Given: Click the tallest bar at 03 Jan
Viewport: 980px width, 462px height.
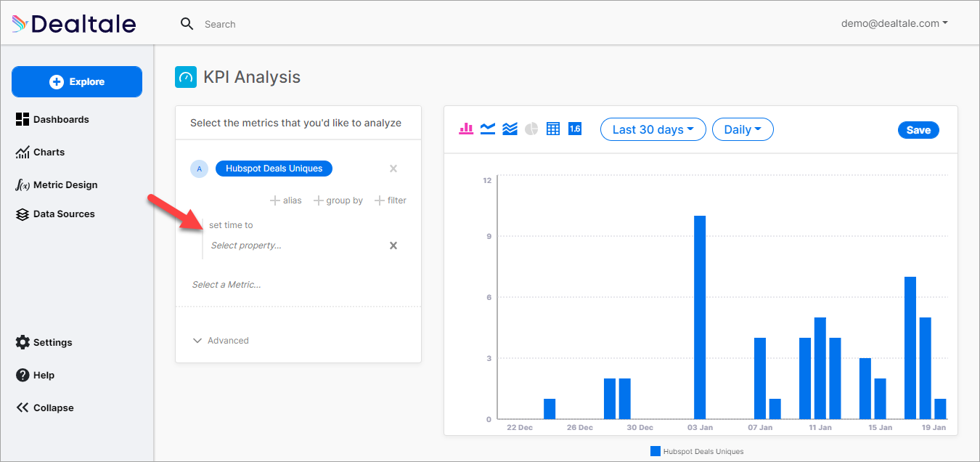Looking at the screenshot, I should pyautogui.click(x=700, y=317).
